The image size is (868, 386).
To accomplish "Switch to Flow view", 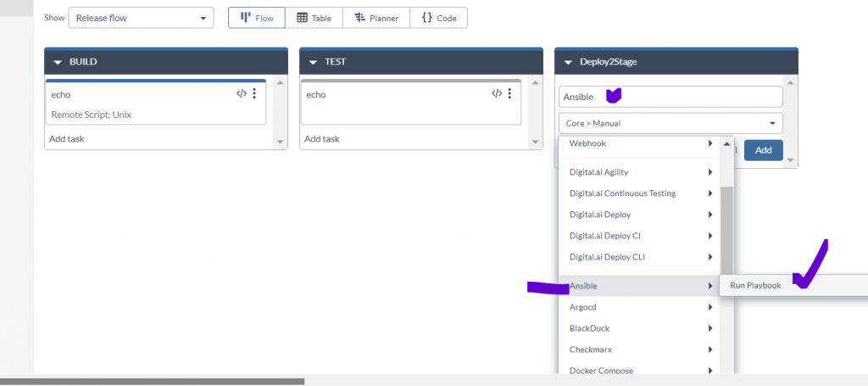I will tap(256, 18).
